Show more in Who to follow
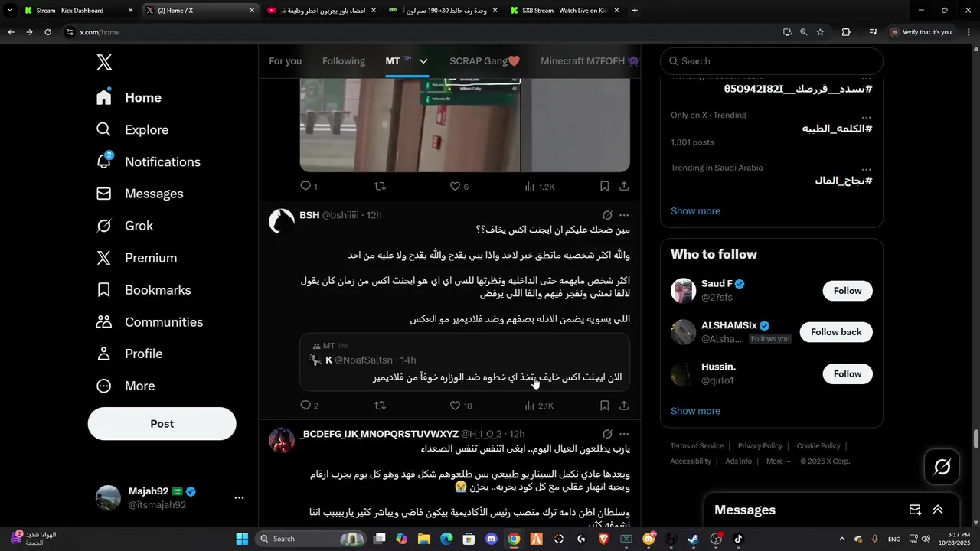The height and width of the screenshot is (551, 980). (695, 411)
